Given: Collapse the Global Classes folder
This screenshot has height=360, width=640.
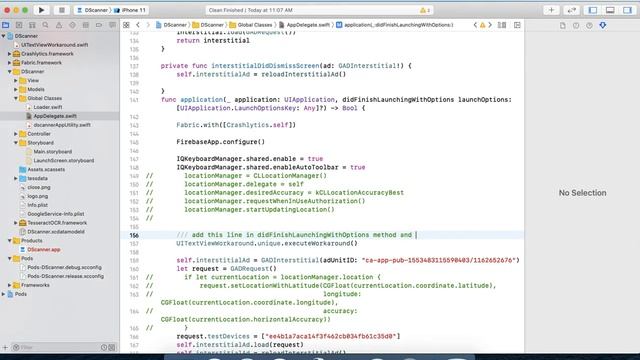Looking at the screenshot, I should (16, 98).
